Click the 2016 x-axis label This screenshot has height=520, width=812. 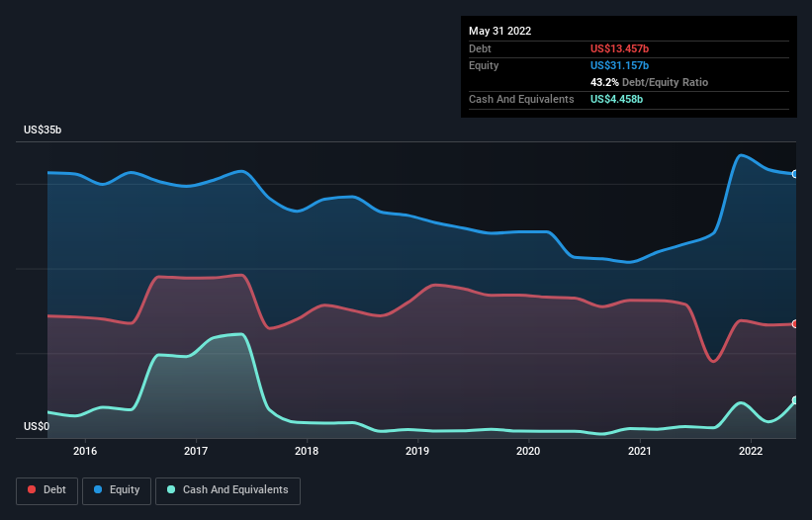[85, 451]
